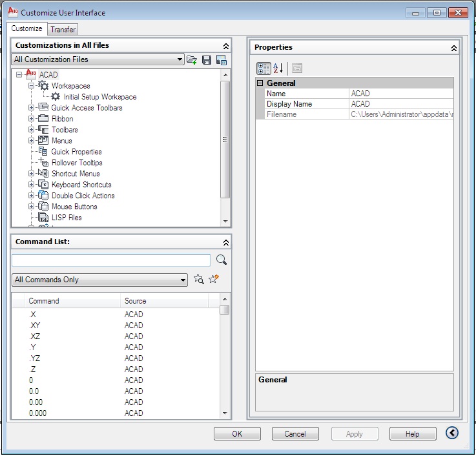Image resolution: width=476 pixels, height=456 pixels.
Task: Sort by the Command column header
Action: click(x=72, y=301)
